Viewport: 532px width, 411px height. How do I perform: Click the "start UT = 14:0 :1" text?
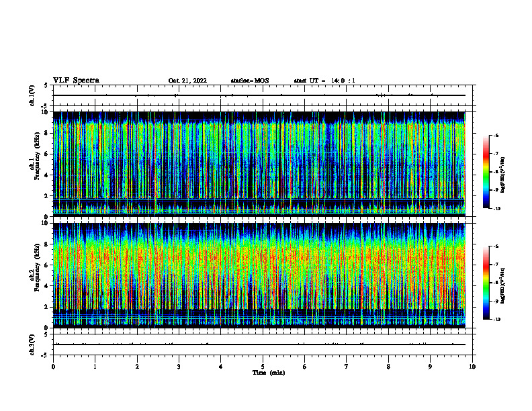click(324, 81)
